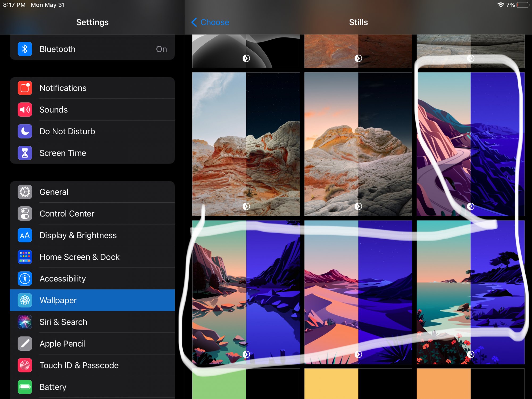Open Touch ID & Passcode settings
This screenshot has height=399, width=532.
pos(79,365)
